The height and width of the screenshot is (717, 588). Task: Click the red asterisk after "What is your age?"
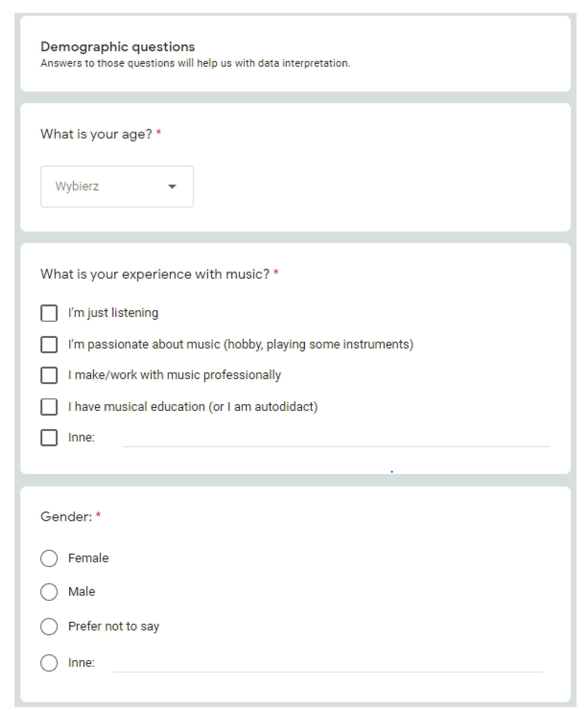click(159, 132)
